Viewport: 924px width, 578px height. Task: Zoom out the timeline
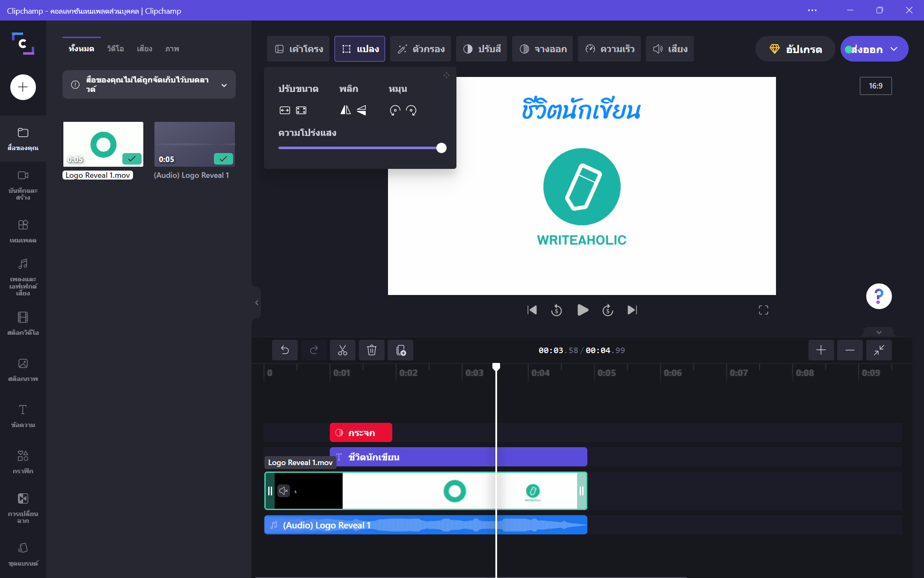pos(850,351)
